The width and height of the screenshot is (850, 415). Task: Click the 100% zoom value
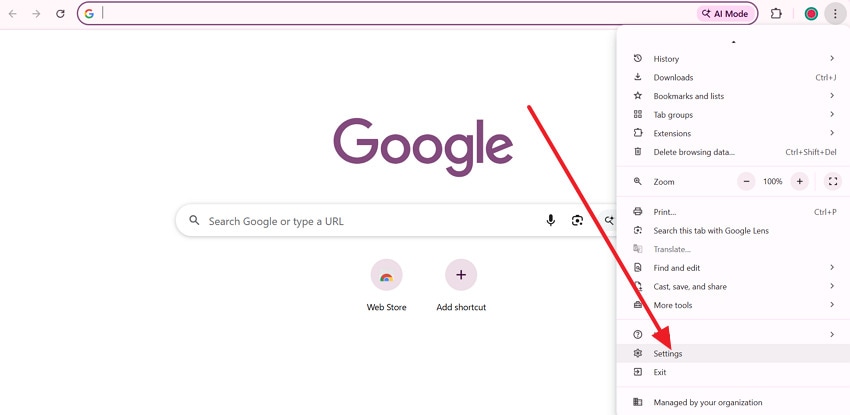[x=772, y=181]
